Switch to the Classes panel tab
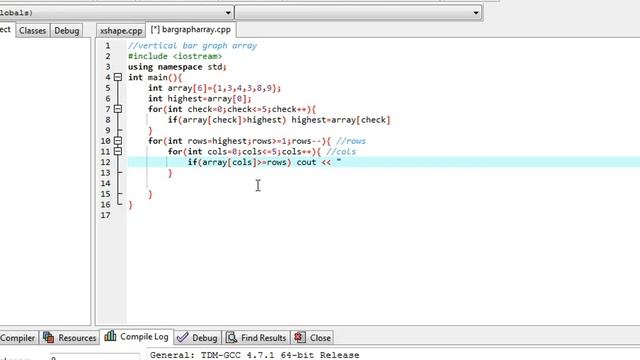Viewport: 640px width, 360px height. (x=32, y=31)
